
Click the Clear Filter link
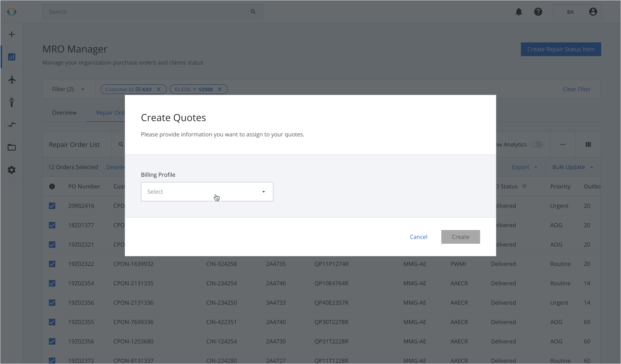point(577,89)
